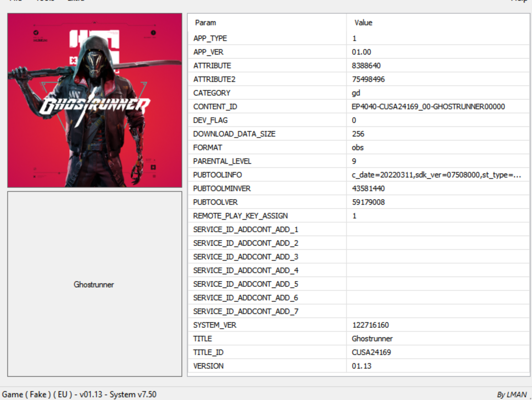Click the APP_VER value 01.00
532x400 pixels.
coord(361,52)
